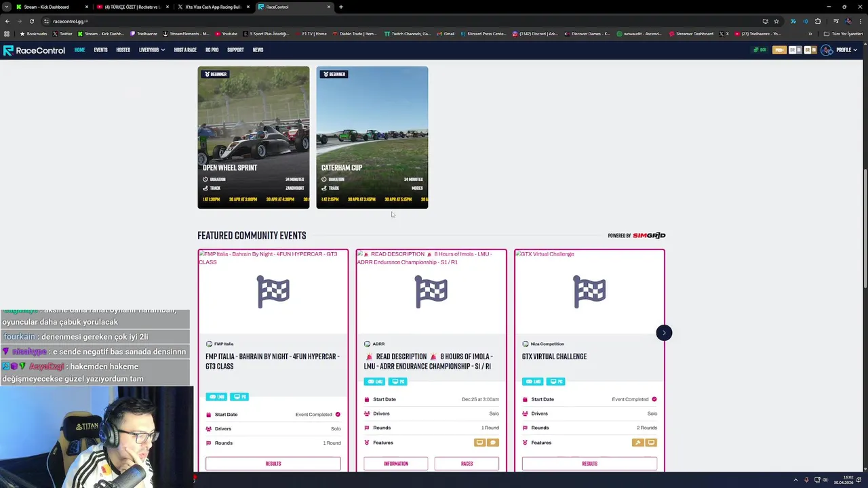This screenshot has height=488, width=868.
Task: Open the tab search dropdown arrow
Action: click(7, 7)
